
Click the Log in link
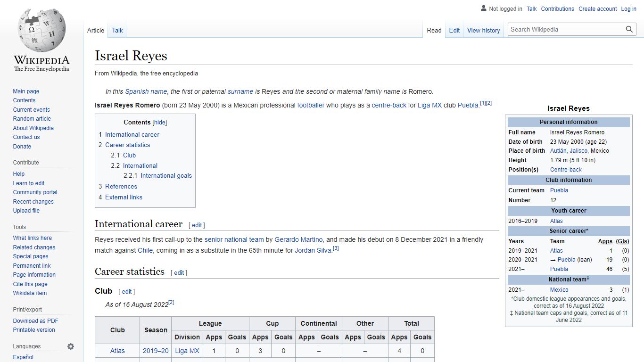(629, 9)
